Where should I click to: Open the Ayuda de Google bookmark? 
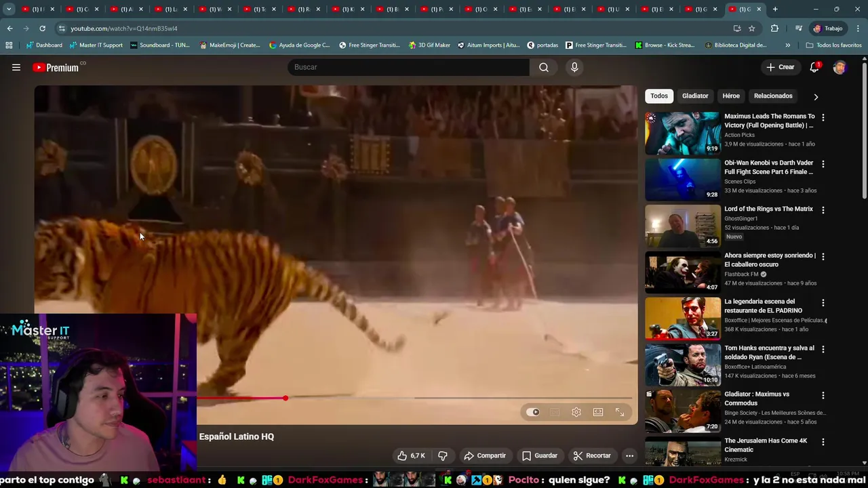tap(299, 45)
